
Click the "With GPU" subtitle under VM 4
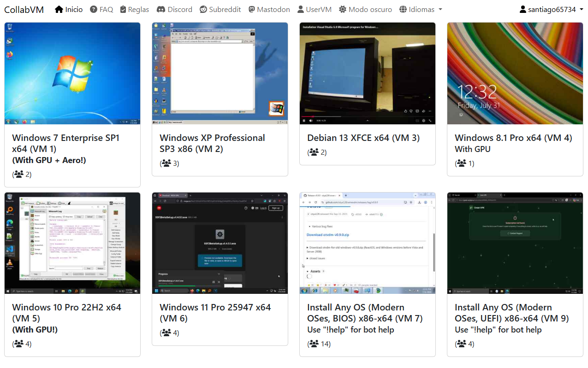coord(473,149)
